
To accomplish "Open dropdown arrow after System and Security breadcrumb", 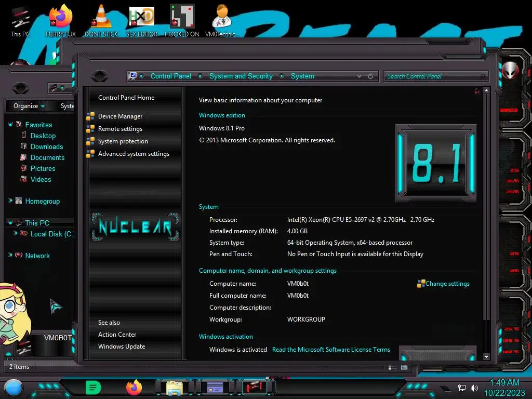I will [x=282, y=76].
